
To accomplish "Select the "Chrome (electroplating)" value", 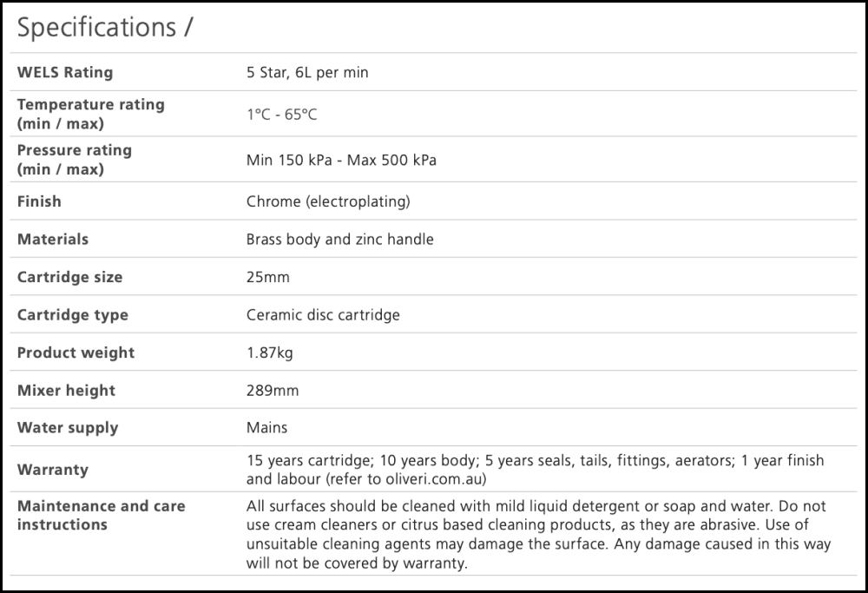I will tap(328, 201).
